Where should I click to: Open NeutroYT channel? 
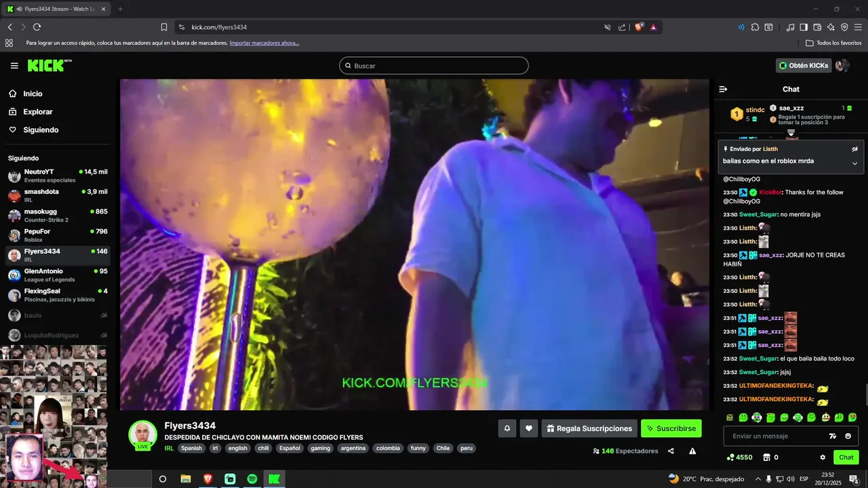pos(58,176)
